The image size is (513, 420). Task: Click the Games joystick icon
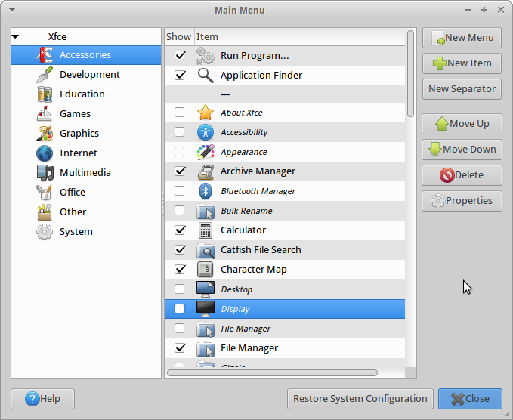(x=45, y=114)
